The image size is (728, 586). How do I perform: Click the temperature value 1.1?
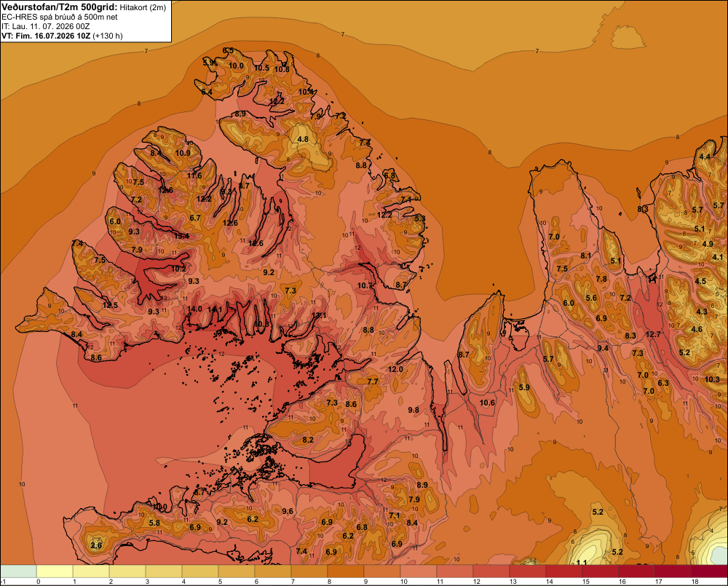point(582,563)
